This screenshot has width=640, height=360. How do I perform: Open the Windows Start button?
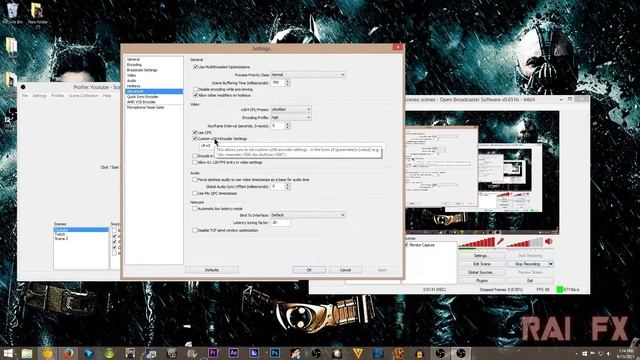pos(8,353)
